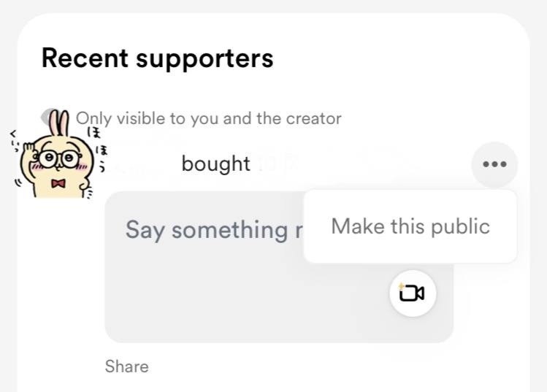Focus the Say something message box
This screenshot has width=547, height=392.
[279, 266]
